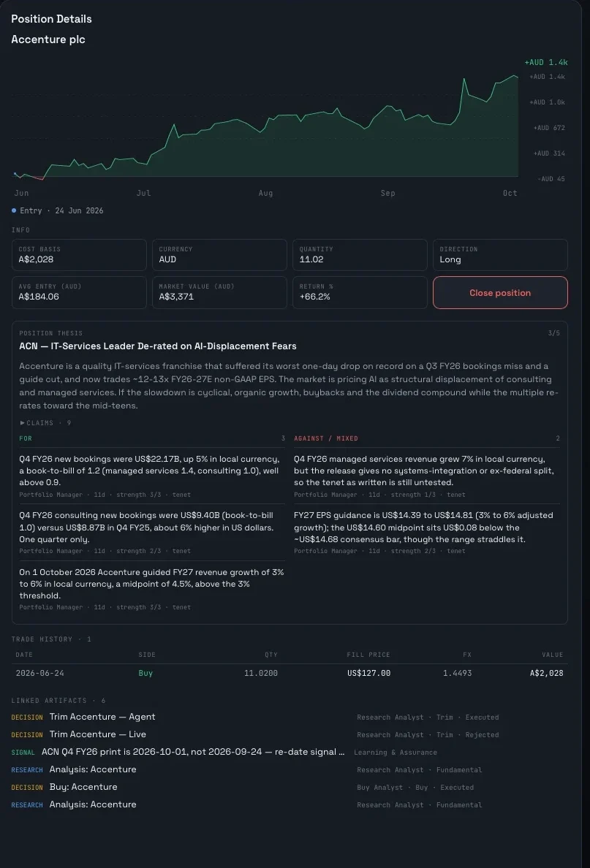
Task: Click the Direction Long card
Action: tap(499, 255)
